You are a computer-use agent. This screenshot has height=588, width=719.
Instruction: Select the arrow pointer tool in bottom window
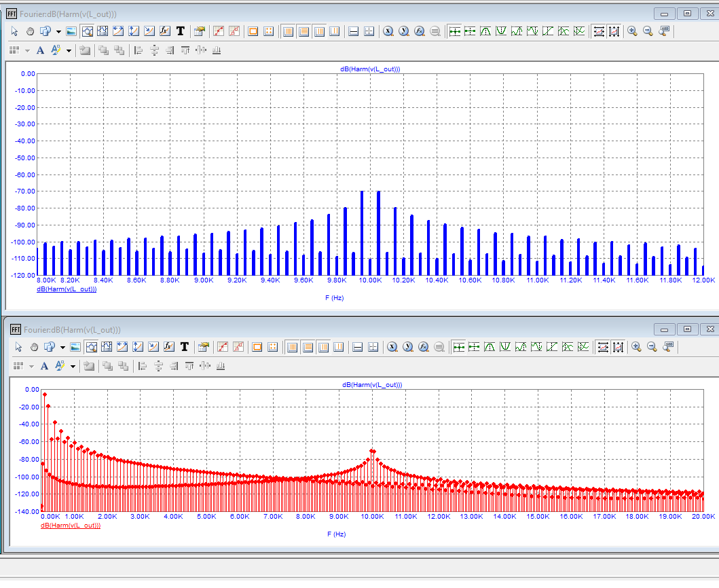coord(19,347)
